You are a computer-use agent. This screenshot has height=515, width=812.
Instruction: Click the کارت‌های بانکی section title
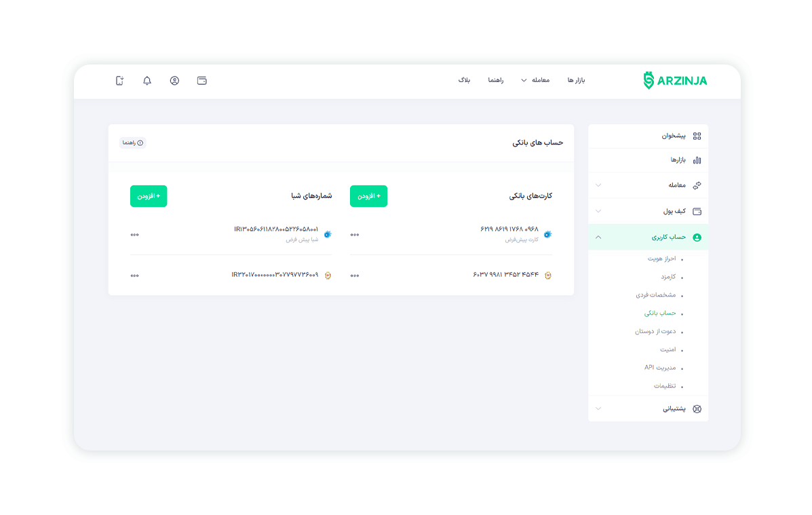pyautogui.click(x=530, y=196)
